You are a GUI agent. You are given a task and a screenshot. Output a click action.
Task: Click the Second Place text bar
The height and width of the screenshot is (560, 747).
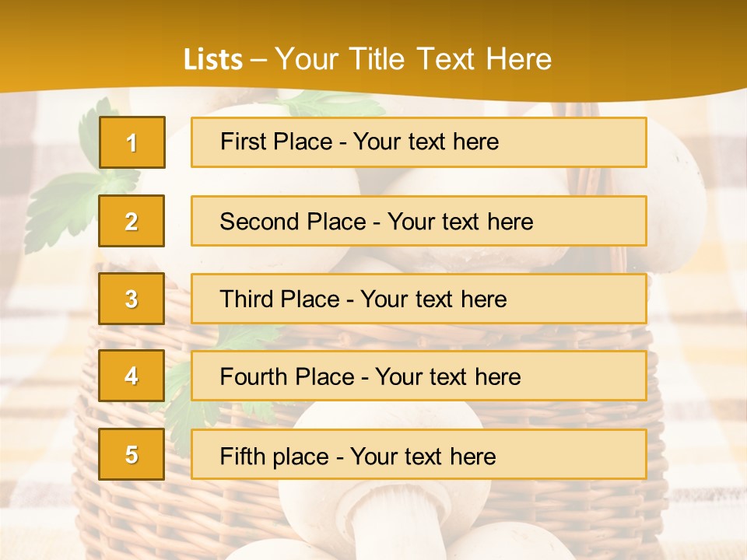pos(419,221)
